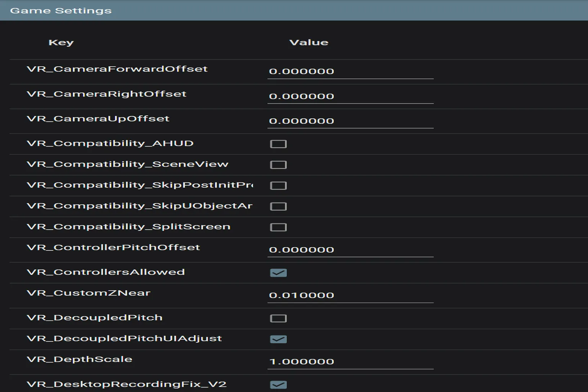Click the VR_DesktopRecordingFix_V2 key label
This screenshot has width=588, height=392.
tap(127, 384)
